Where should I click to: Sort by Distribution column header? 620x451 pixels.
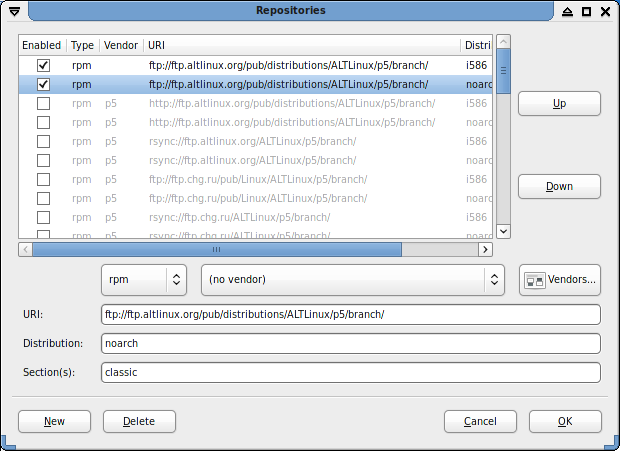coord(477,45)
